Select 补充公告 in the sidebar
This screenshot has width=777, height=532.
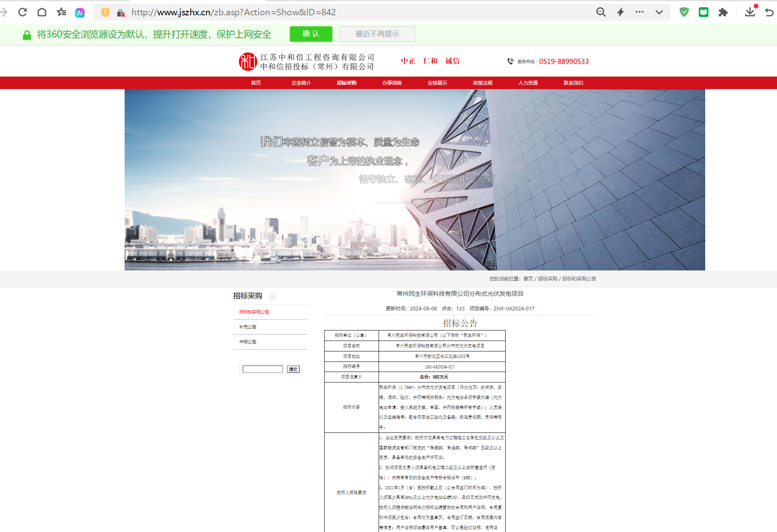click(248, 327)
